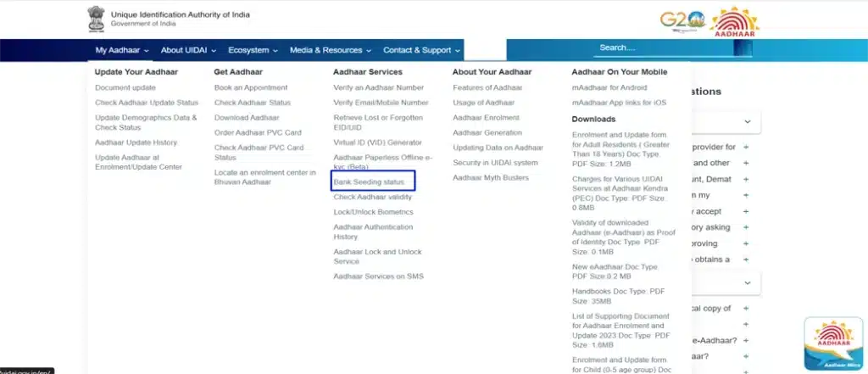Go to Aadhaar Myth Busters
868x374 pixels.
491,177
